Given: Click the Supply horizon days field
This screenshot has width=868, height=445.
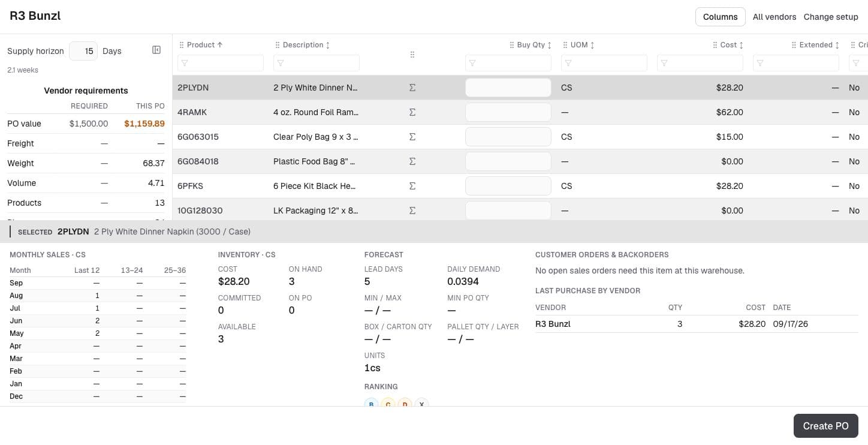Looking at the screenshot, I should [83, 51].
